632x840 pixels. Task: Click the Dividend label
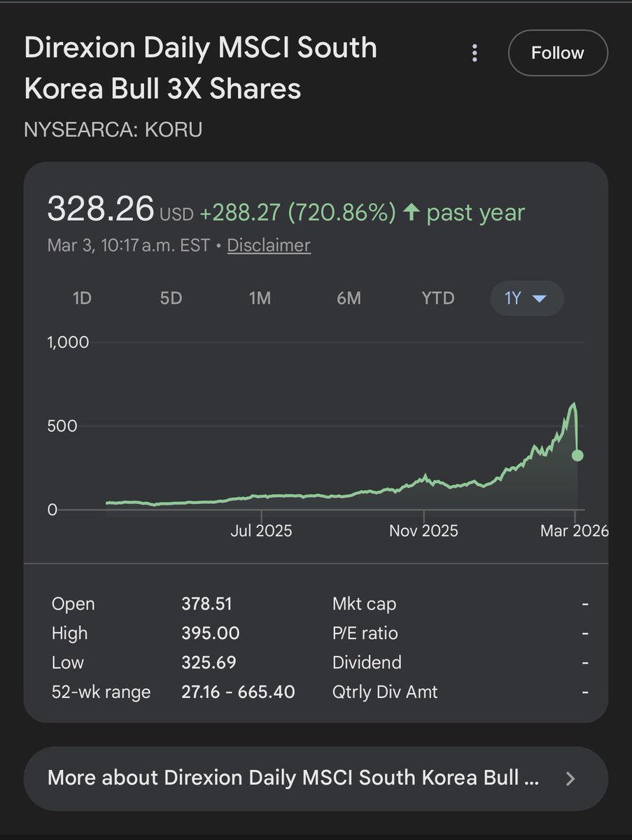pos(367,662)
